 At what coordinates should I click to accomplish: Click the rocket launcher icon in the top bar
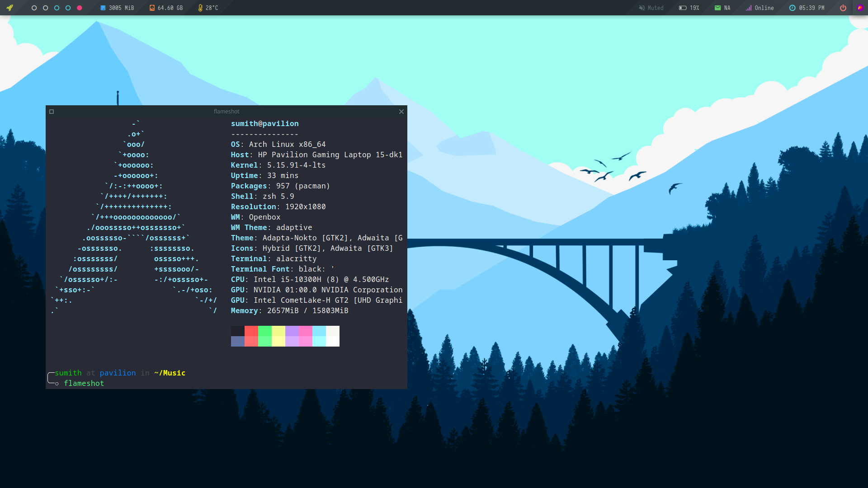(9, 8)
